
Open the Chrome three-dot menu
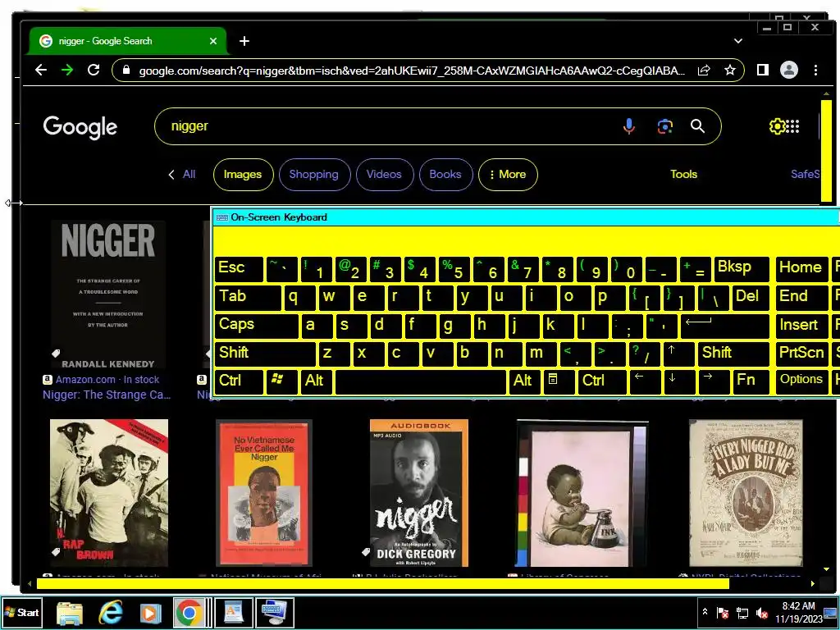(x=815, y=71)
